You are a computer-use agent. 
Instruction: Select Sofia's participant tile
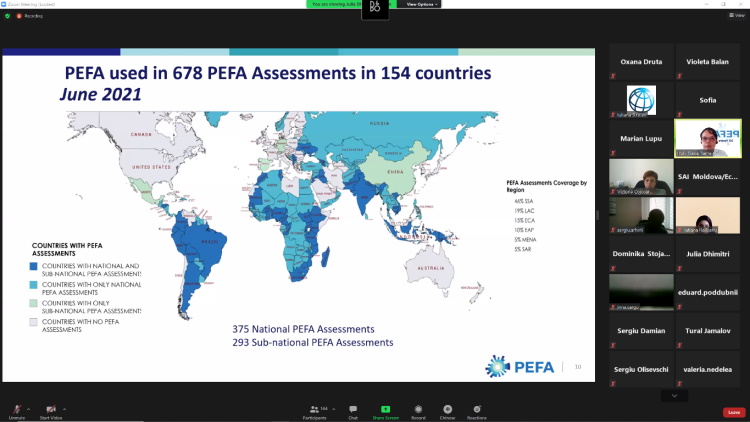point(707,100)
